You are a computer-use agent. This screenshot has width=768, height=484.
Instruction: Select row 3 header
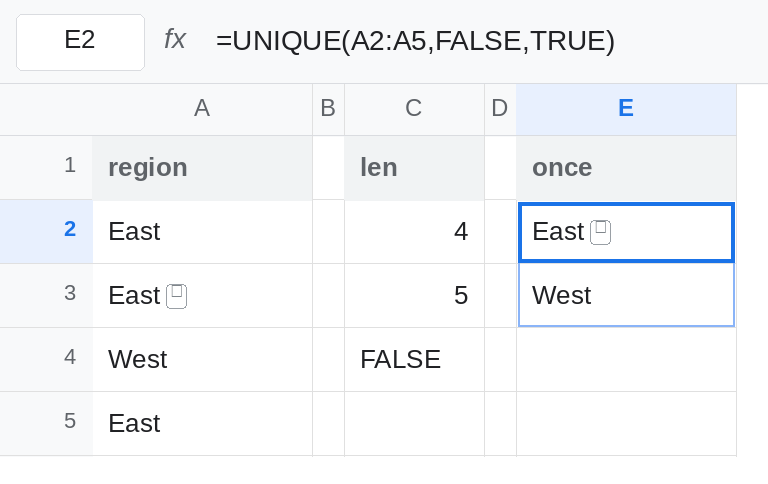coord(46,296)
